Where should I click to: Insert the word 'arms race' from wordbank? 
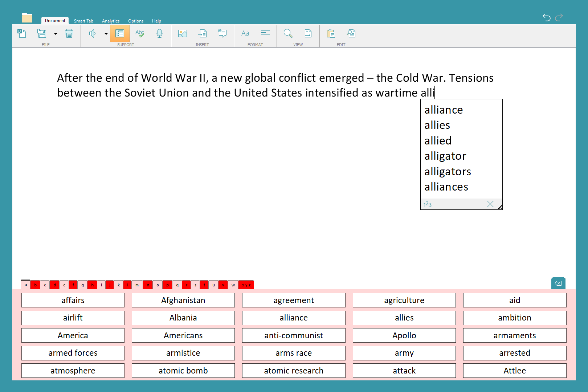click(x=294, y=353)
